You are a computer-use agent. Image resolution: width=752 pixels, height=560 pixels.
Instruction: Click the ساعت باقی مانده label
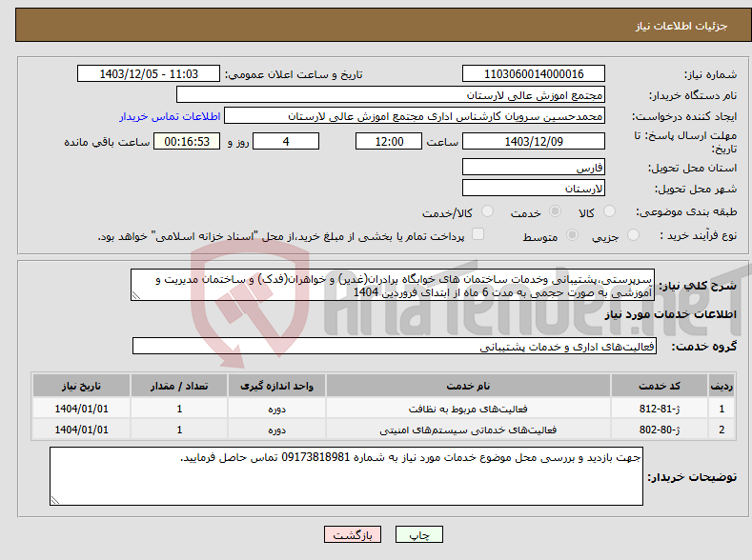(x=107, y=142)
